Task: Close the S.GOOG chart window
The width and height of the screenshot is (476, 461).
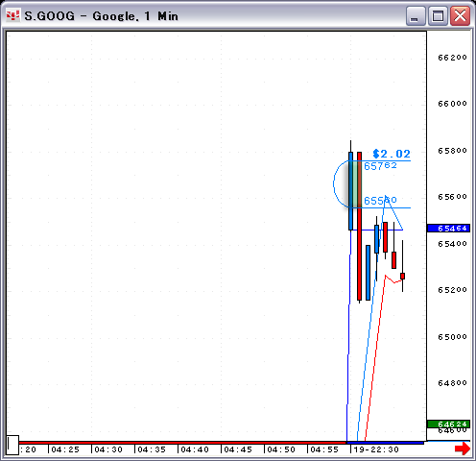Action: [460, 15]
